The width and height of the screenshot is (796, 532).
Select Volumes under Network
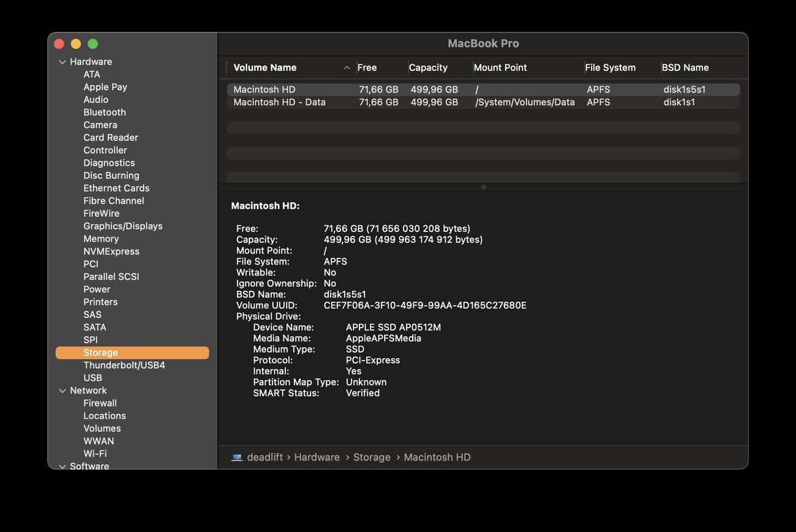[x=102, y=429]
